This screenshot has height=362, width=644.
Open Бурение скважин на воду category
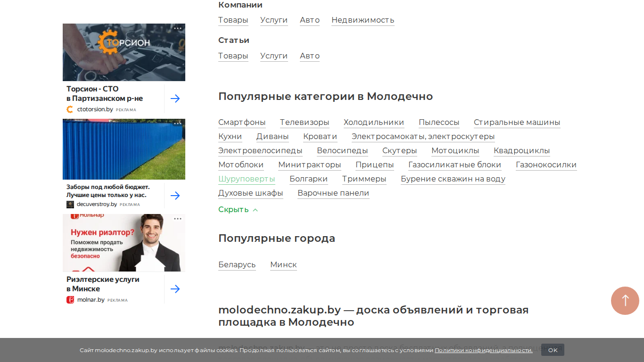pos(453,179)
